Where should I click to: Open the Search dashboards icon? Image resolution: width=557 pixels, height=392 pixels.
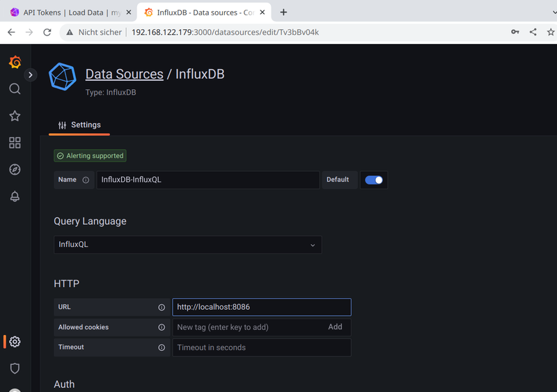[15, 89]
